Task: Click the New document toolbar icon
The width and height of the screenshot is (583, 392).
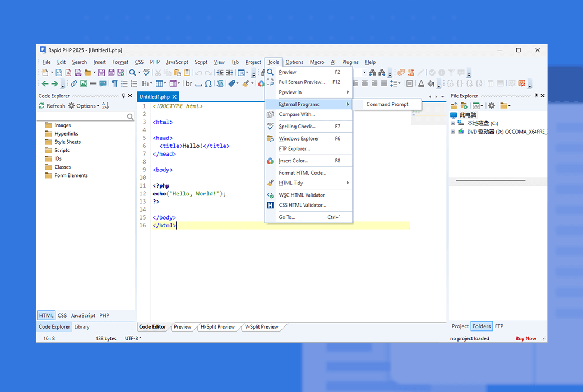Action: (45, 72)
